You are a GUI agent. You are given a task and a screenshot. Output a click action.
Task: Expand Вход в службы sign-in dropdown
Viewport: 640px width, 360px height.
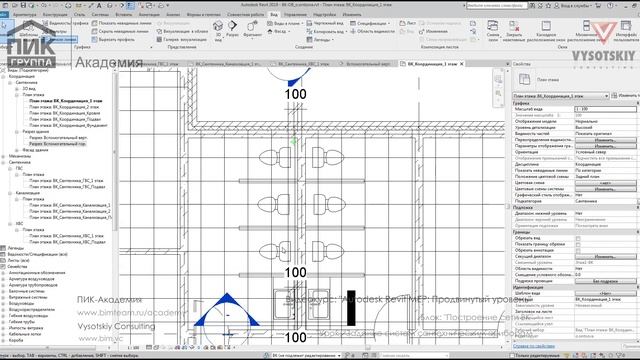572,5
